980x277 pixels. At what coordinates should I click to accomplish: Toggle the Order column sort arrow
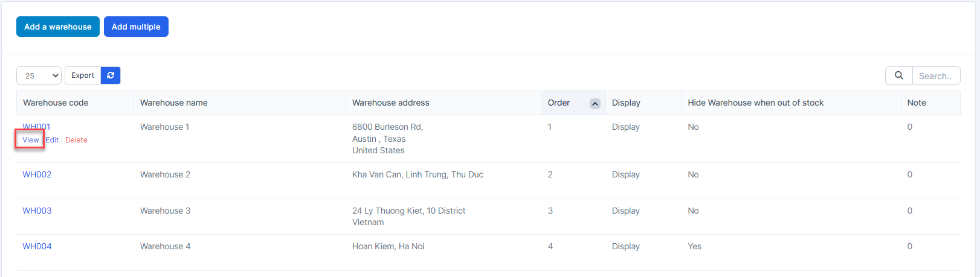[595, 104]
